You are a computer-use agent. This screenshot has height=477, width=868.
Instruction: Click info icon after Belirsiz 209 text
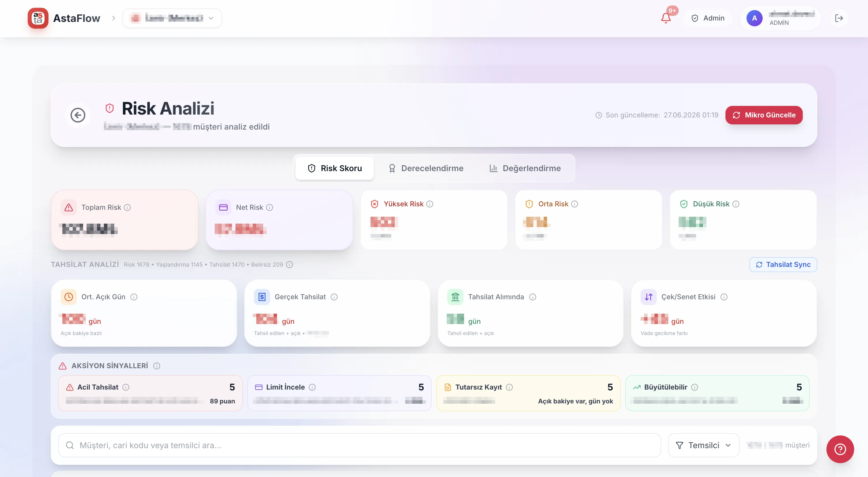pyautogui.click(x=289, y=265)
